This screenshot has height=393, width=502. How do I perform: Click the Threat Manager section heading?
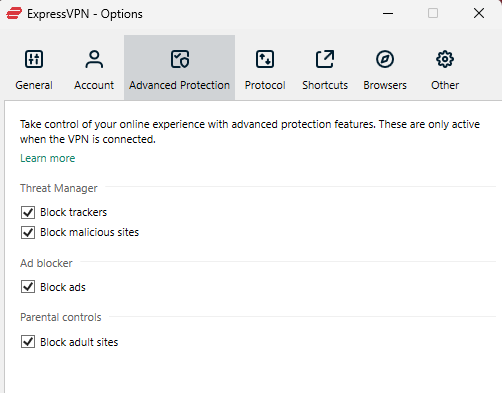(59, 188)
